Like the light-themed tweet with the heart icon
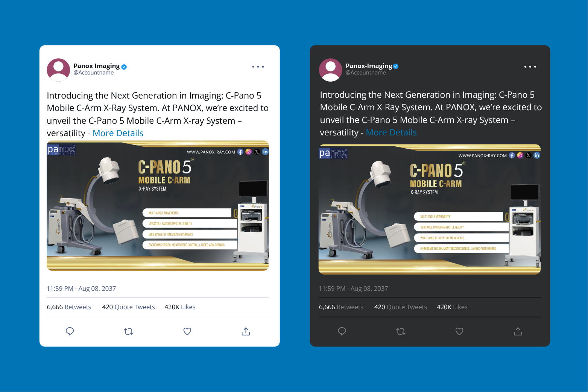The width and height of the screenshot is (588, 392). [x=187, y=331]
